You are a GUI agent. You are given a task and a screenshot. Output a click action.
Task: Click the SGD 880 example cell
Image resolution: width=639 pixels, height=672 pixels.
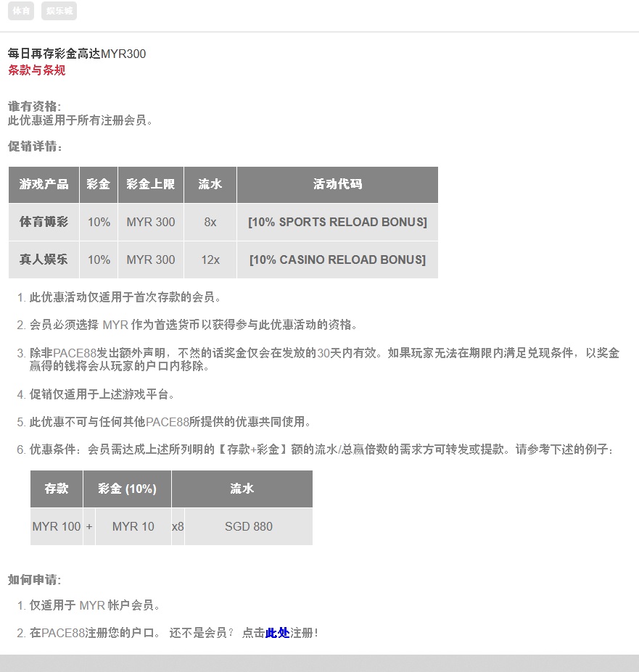(x=248, y=526)
